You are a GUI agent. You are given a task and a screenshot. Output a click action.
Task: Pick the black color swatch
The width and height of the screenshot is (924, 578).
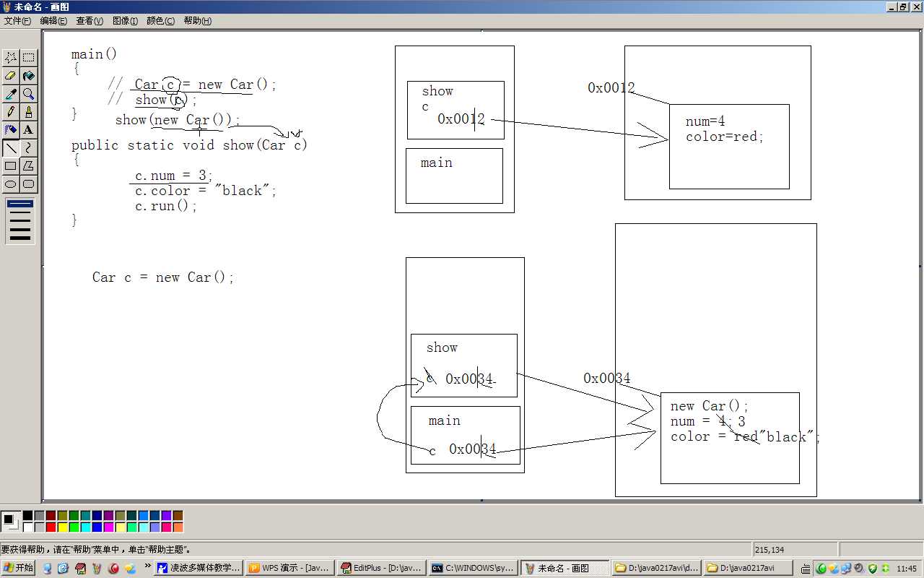pos(27,516)
